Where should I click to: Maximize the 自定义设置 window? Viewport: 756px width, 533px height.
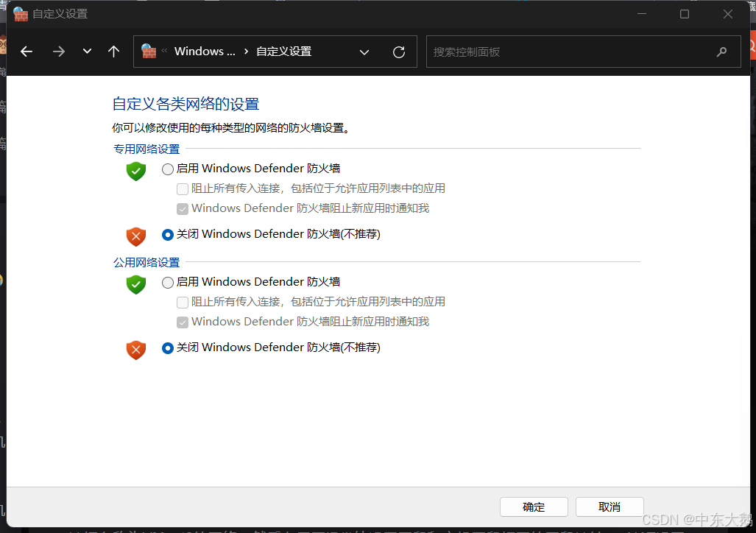click(684, 14)
